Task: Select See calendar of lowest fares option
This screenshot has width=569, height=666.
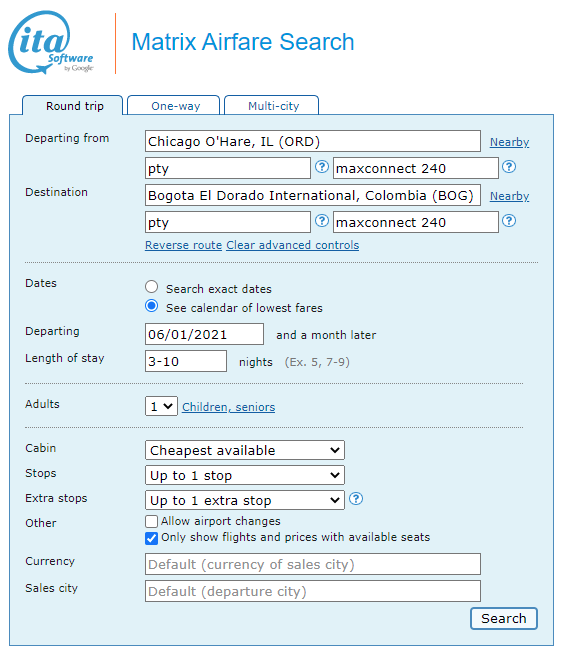Action: click(152, 306)
